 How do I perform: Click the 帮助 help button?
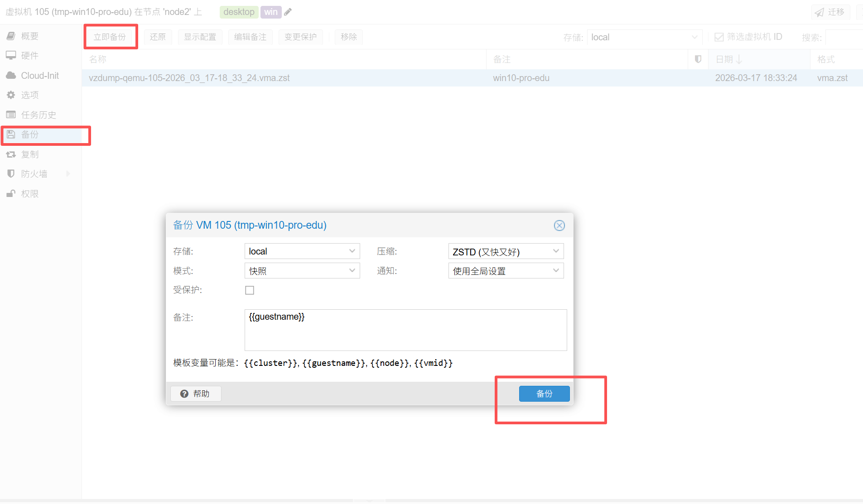[196, 394]
